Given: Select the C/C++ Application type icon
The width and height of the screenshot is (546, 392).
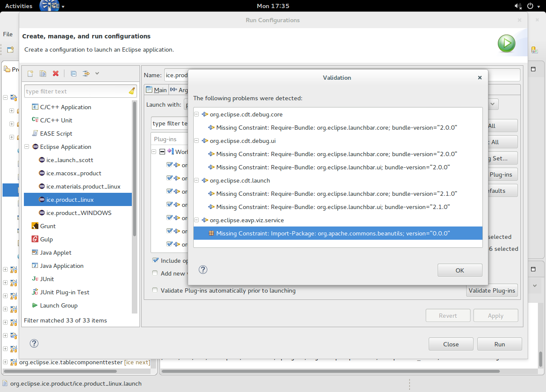Looking at the screenshot, I should coord(35,107).
